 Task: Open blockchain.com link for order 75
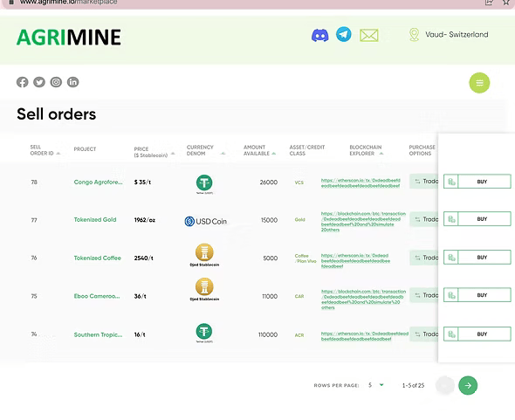tap(363, 300)
